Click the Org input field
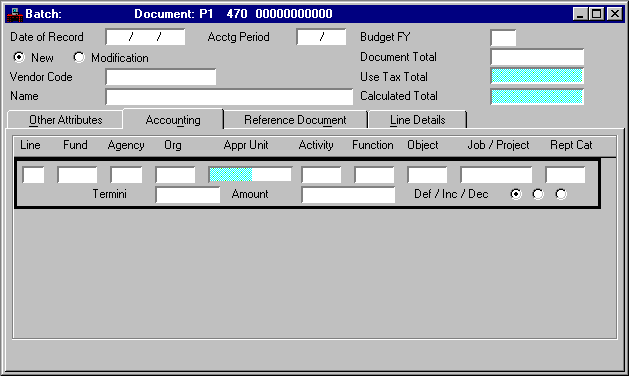This screenshot has width=629, height=376. click(175, 175)
